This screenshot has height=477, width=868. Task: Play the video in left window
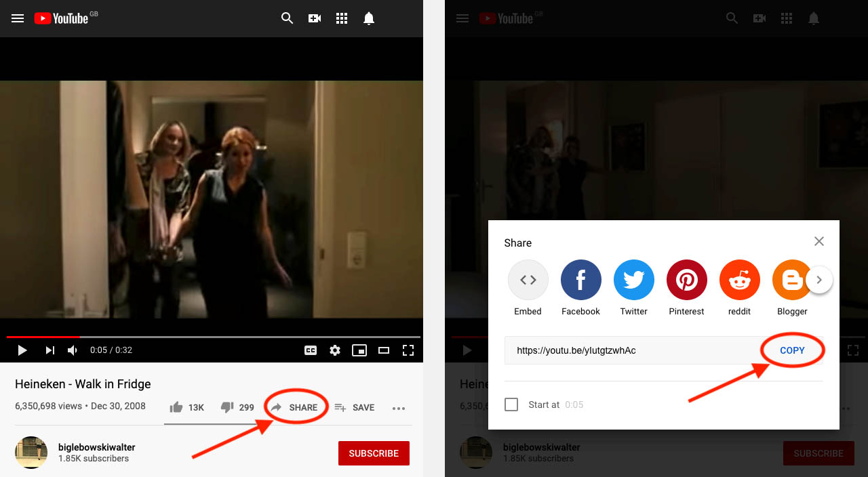coord(22,350)
